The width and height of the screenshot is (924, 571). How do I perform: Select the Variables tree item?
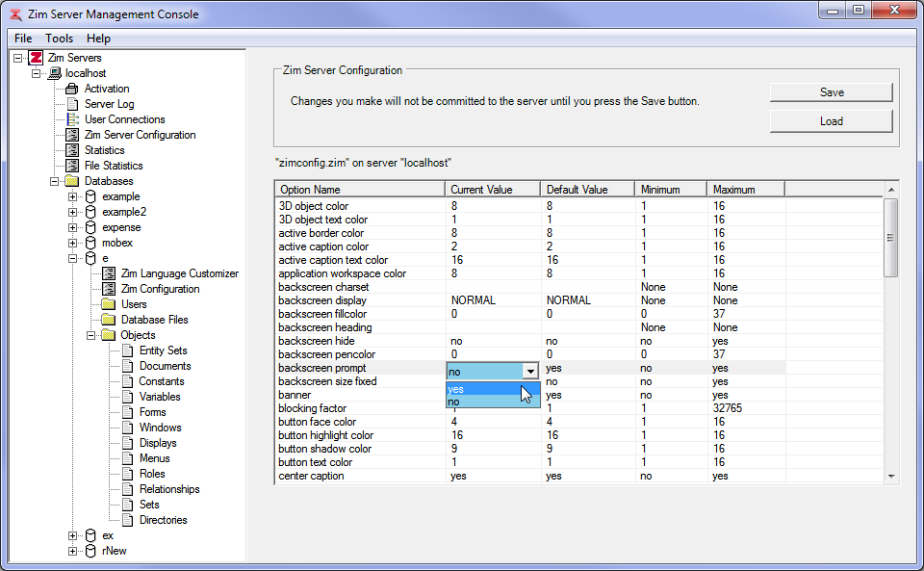point(160,397)
